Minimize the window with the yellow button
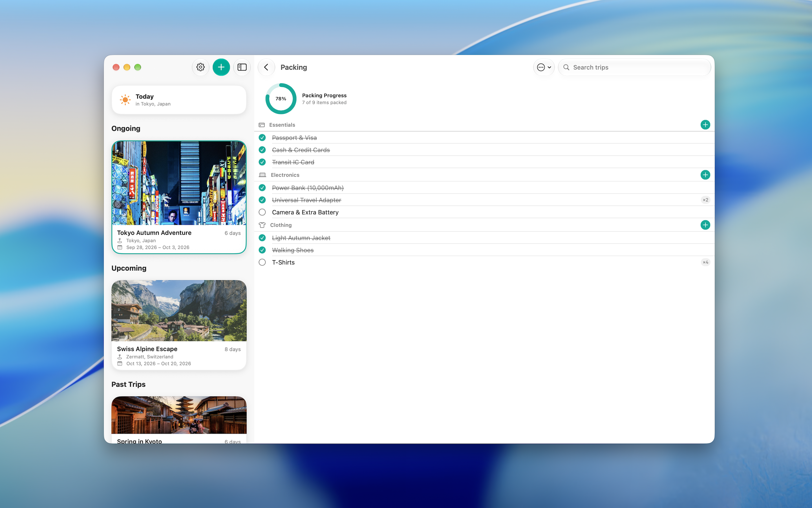The image size is (812, 508). (127, 67)
